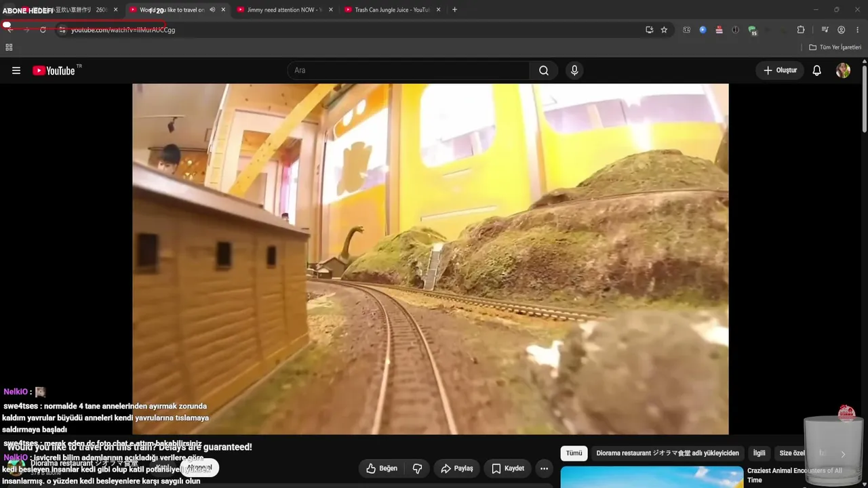Select the 'Size özel' filter chip
868x488 pixels.
pos(792,453)
